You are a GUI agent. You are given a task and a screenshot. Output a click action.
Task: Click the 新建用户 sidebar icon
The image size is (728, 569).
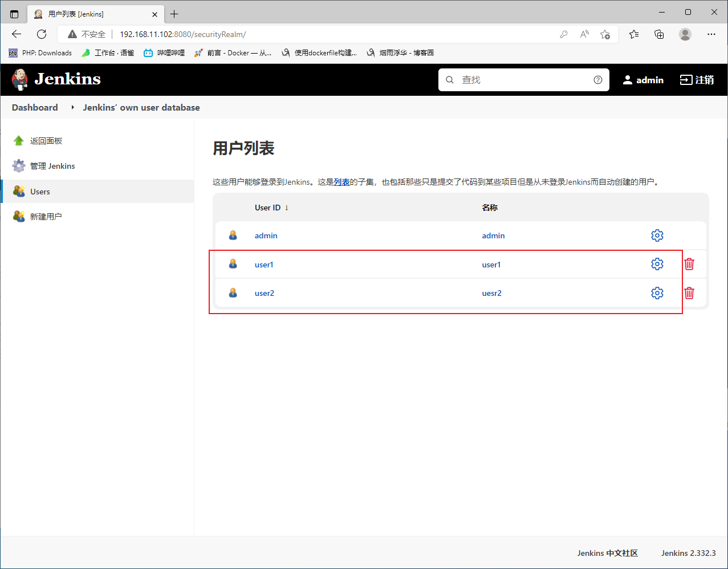(x=19, y=217)
